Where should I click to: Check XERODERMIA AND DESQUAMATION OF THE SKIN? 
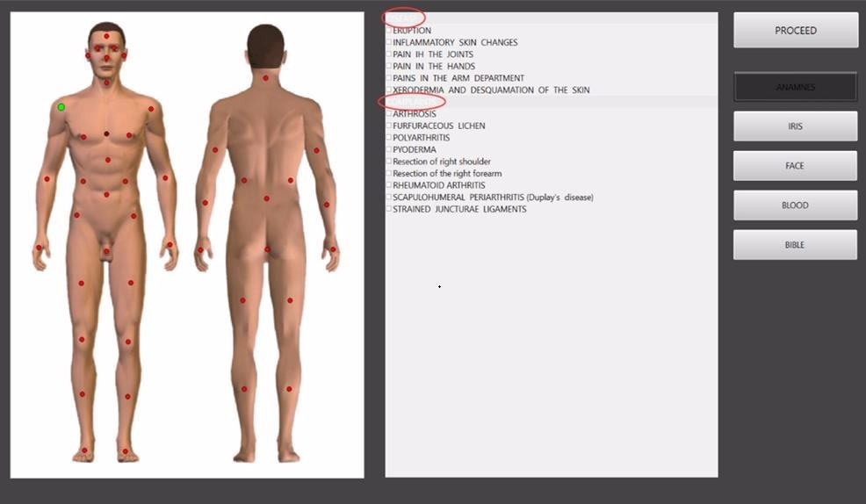pos(389,90)
